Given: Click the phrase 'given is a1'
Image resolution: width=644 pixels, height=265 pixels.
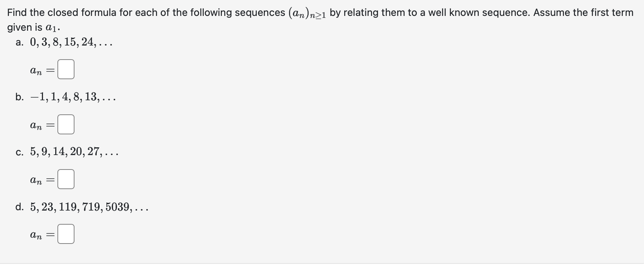Looking at the screenshot, I should click(33, 27).
